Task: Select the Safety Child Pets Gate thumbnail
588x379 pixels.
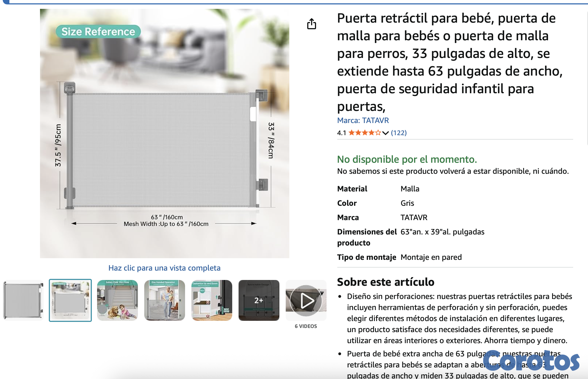Action: point(117,300)
